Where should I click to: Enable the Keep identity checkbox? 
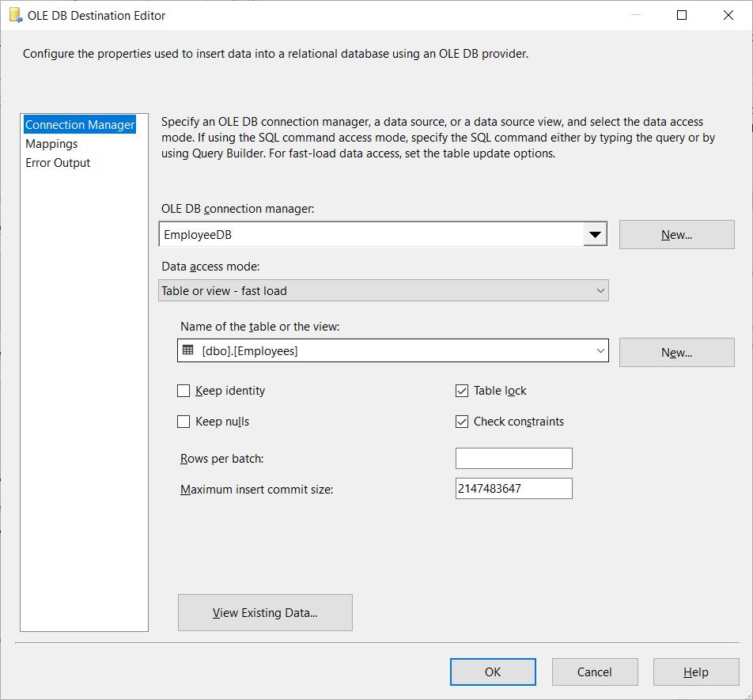click(184, 391)
